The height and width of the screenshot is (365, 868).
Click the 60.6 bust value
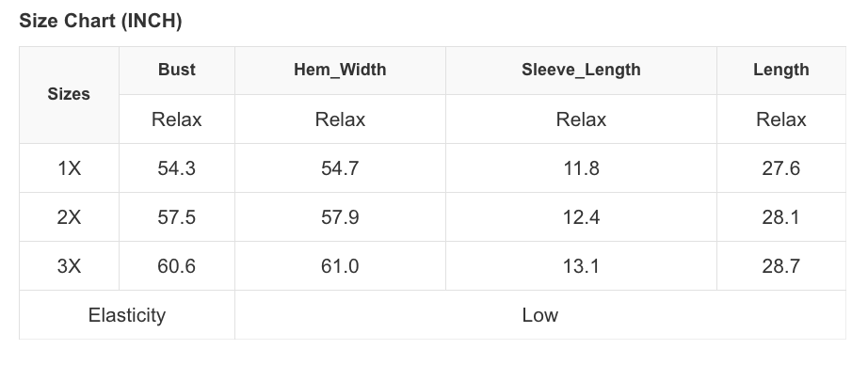(177, 266)
